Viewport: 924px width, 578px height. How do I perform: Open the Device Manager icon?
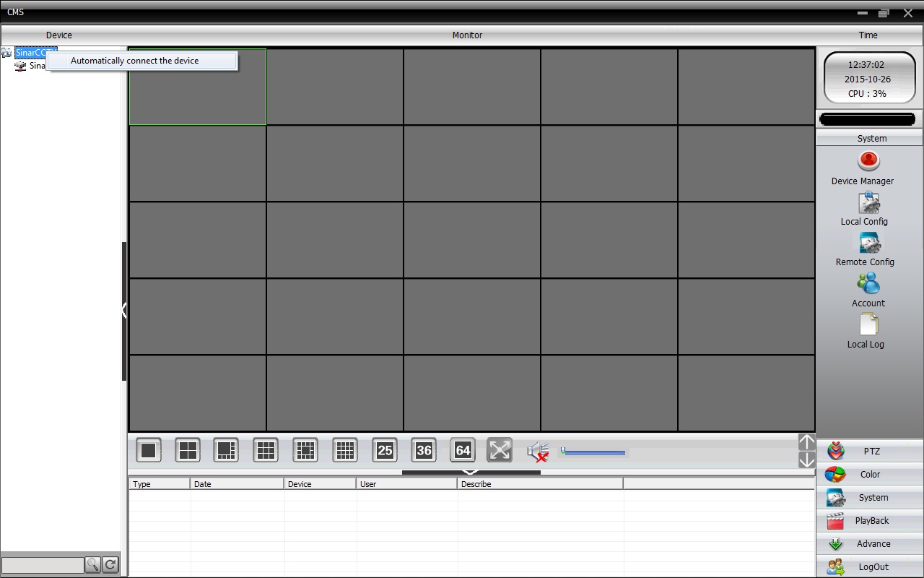click(869, 160)
